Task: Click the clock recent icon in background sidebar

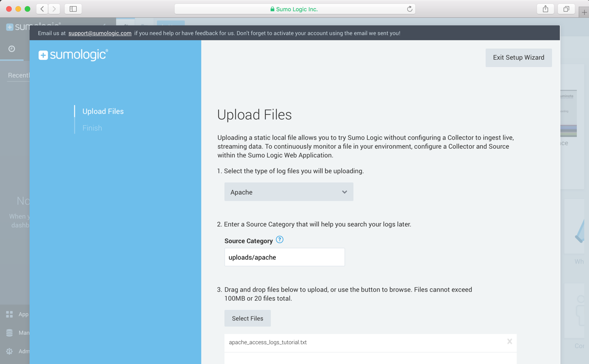Action: (12, 49)
